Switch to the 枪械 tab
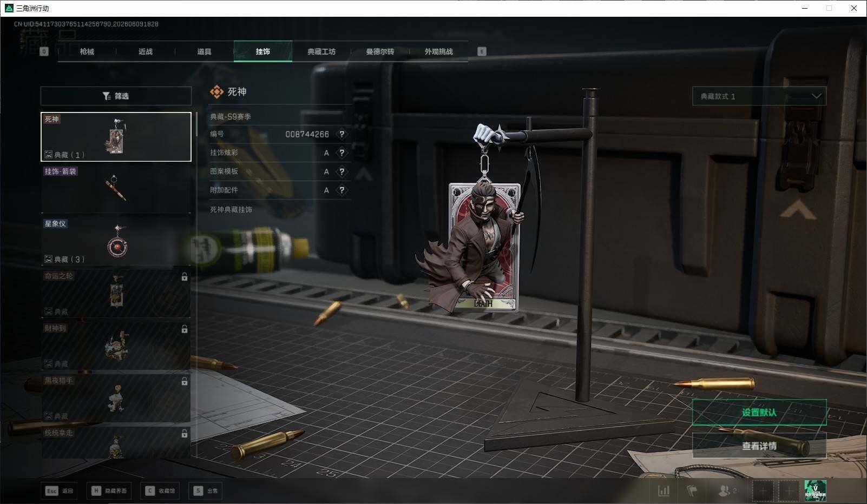This screenshot has height=504, width=867. 87,51
